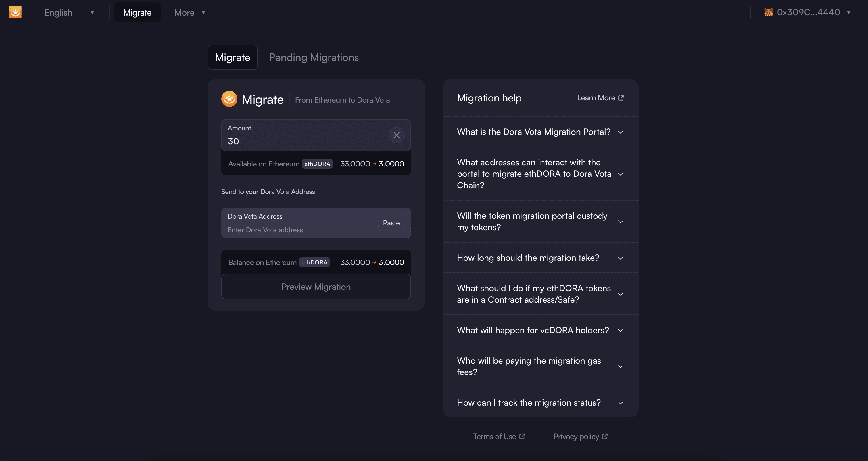Select the Migrate item in top navigation
Image resolution: width=868 pixels, height=461 pixels.
137,12
